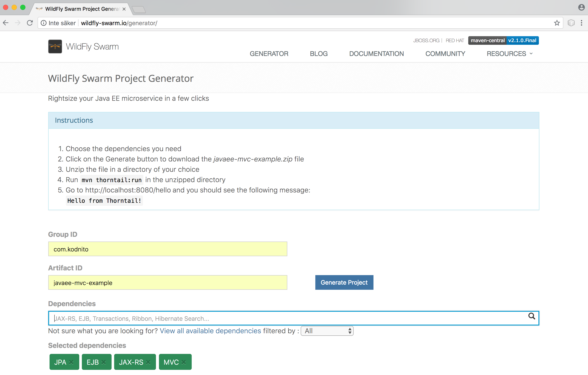Focus the Dependencies search field

pos(294,318)
